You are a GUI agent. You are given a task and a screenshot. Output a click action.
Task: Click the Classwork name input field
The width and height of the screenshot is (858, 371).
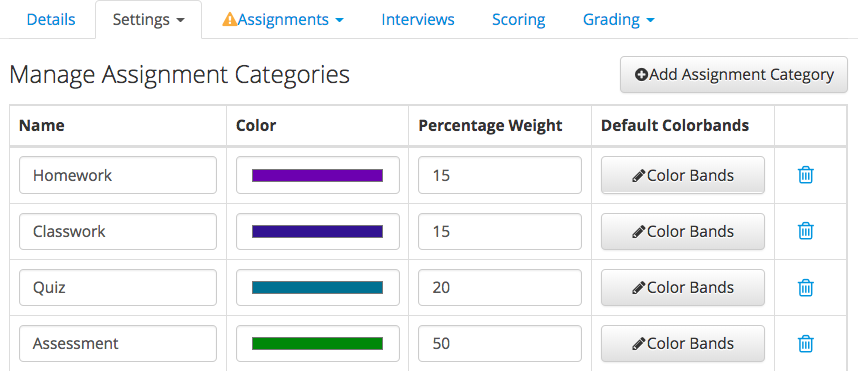118,231
